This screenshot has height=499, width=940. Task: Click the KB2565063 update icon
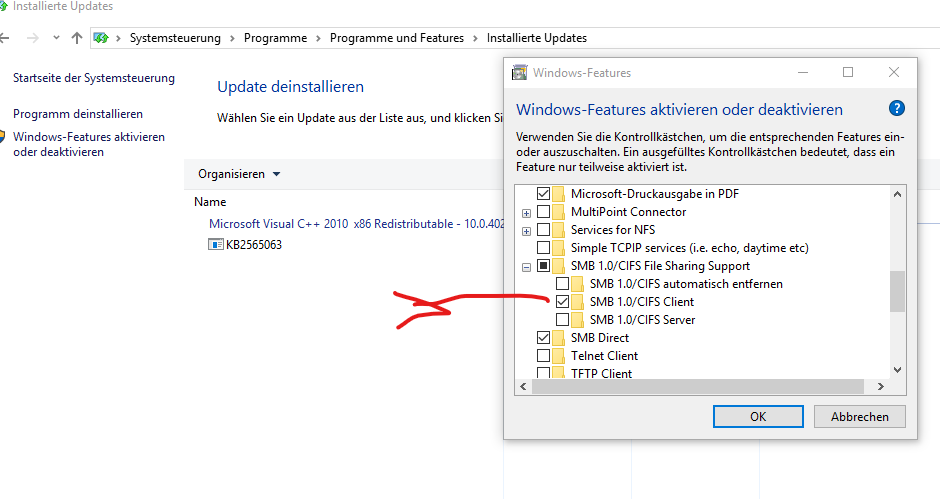215,244
